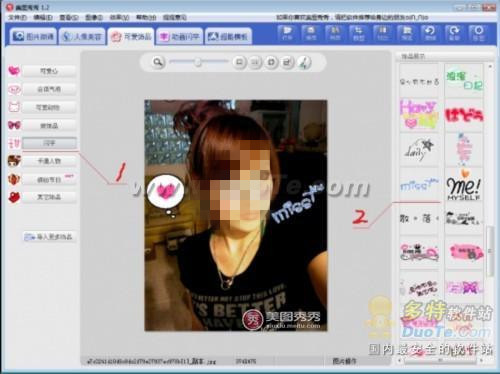This screenshot has height=374, width=500.
Task: Pick the 'daily' star sticker thumbnail
Action: (x=419, y=150)
